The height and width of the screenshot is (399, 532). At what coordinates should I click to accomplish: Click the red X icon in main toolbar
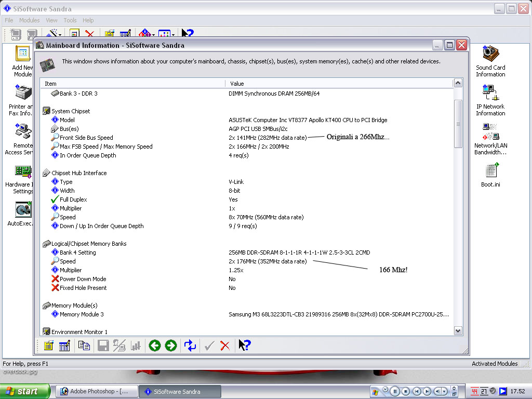click(89, 33)
